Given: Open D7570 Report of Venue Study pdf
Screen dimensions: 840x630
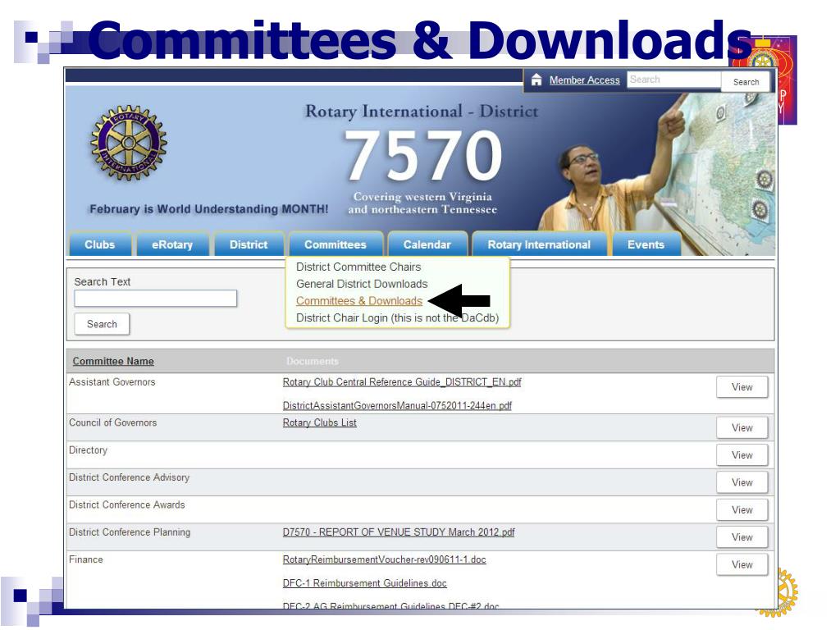Looking at the screenshot, I should coord(399,532).
